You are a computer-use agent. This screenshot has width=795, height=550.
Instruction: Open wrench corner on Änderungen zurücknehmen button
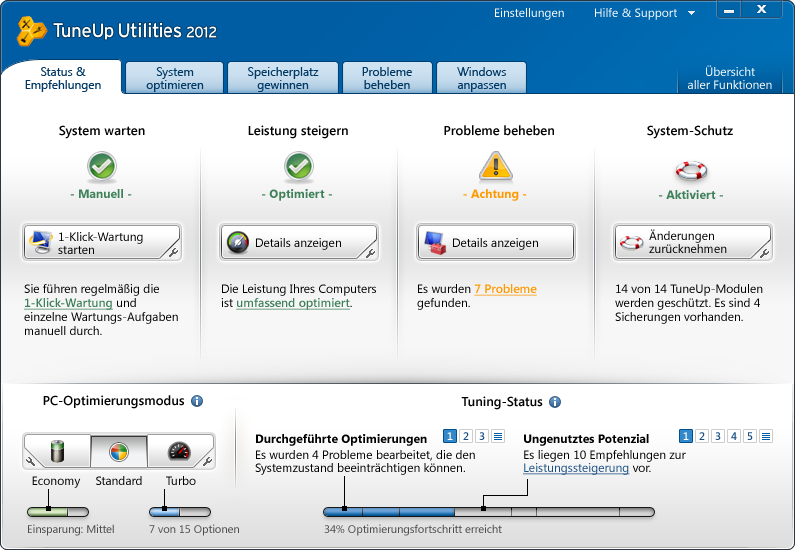click(x=764, y=252)
